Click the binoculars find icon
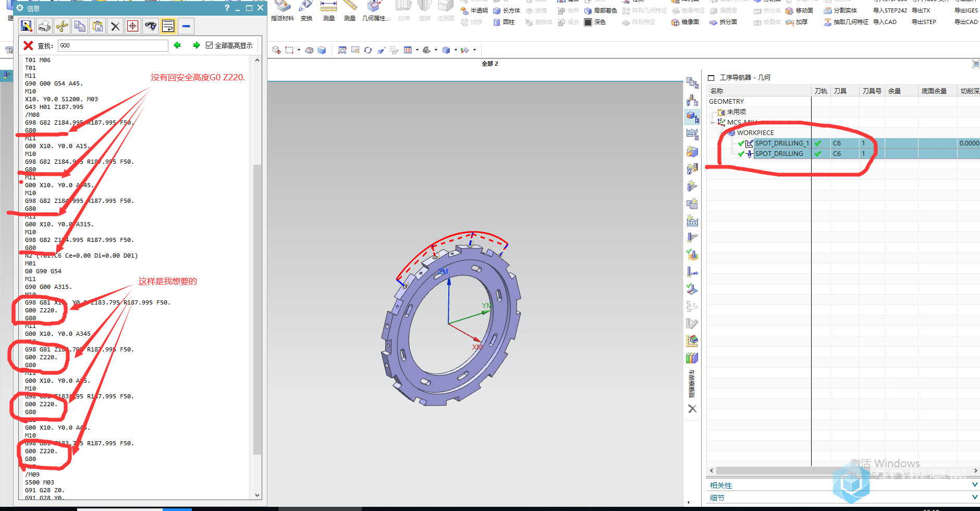Screen dimensions: 980x511 point(151,26)
